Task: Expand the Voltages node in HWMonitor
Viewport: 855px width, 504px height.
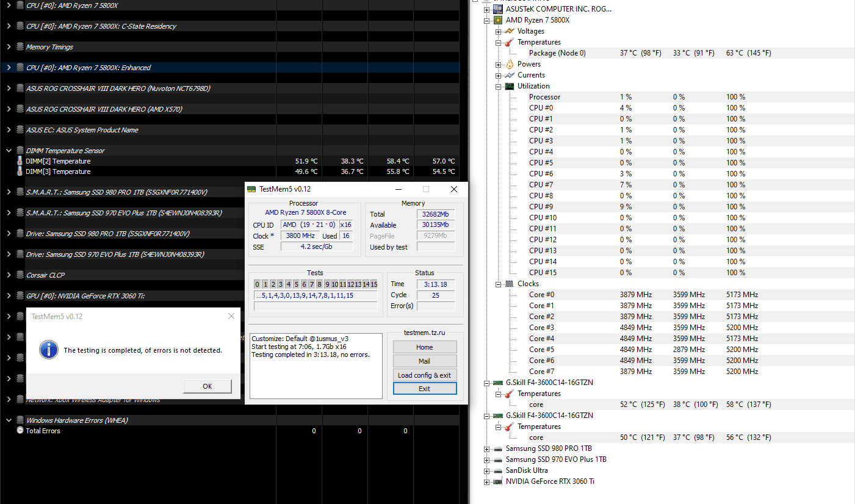Action: click(x=499, y=31)
